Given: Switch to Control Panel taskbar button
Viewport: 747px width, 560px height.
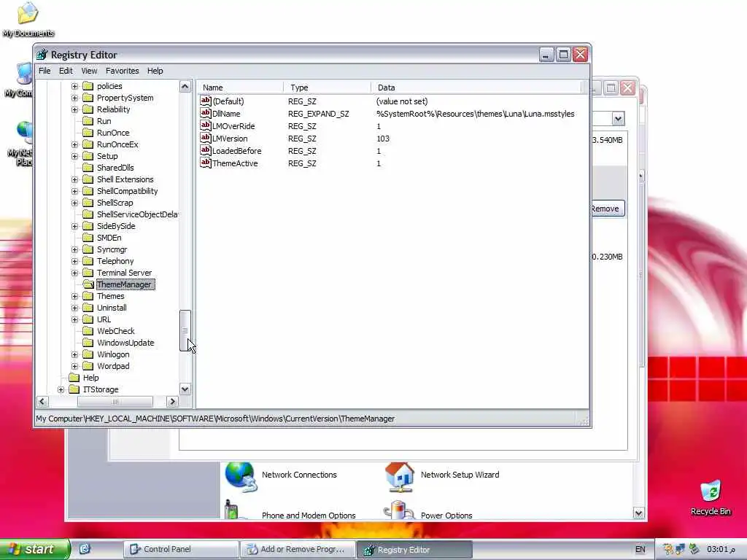Looking at the screenshot, I should point(181,549).
